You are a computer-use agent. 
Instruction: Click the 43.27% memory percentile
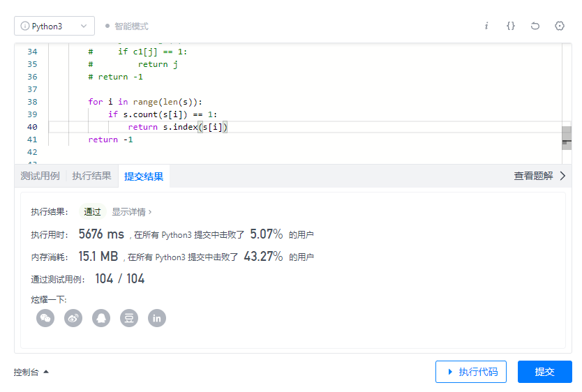click(x=263, y=257)
